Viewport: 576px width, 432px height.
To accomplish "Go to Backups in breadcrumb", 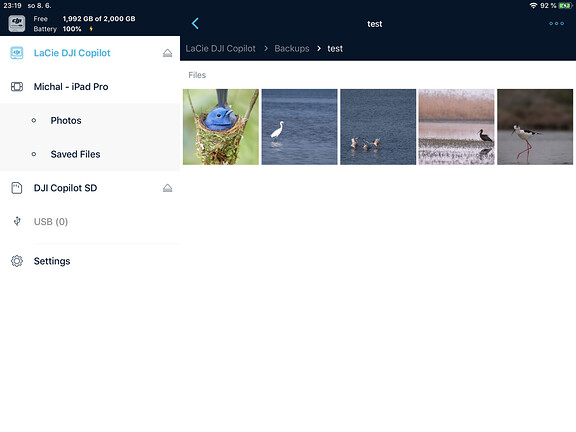I will click(x=292, y=48).
